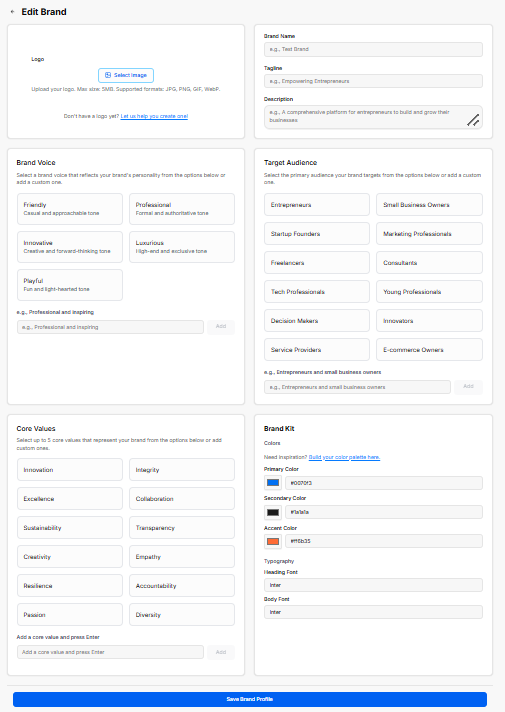This screenshot has width=505, height=712.
Task: Click the custom target audience input
Action: click(357, 387)
